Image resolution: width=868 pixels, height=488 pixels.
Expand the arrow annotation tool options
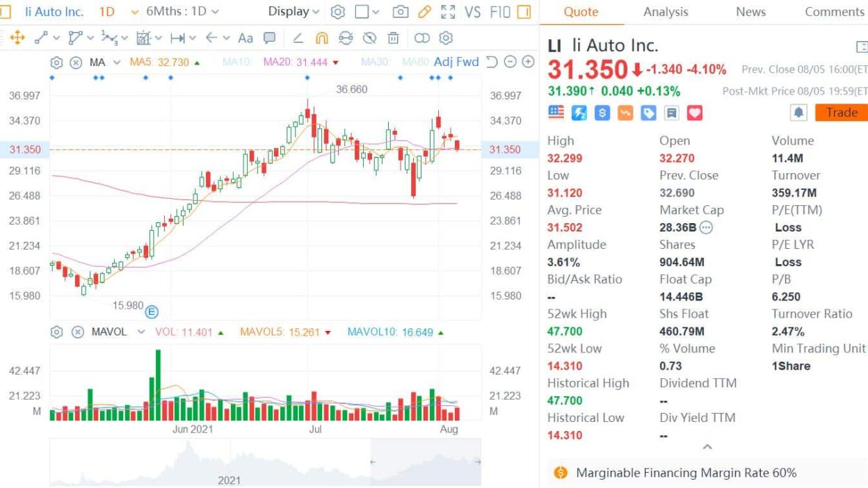[x=227, y=38]
